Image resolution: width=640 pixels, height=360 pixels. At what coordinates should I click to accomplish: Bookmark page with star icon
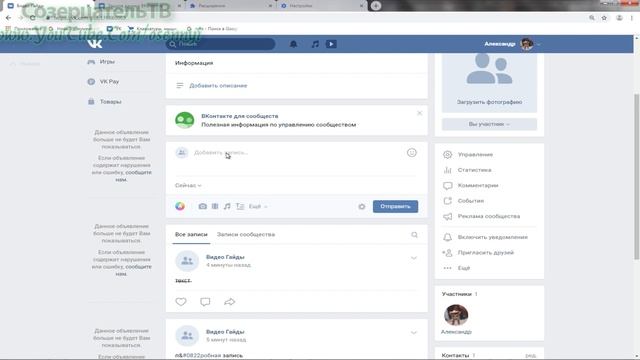(604, 18)
